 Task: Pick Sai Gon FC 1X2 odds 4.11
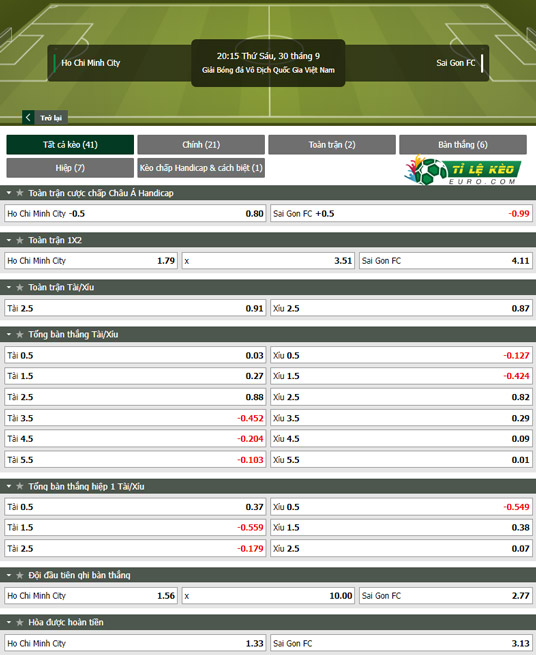point(446,261)
